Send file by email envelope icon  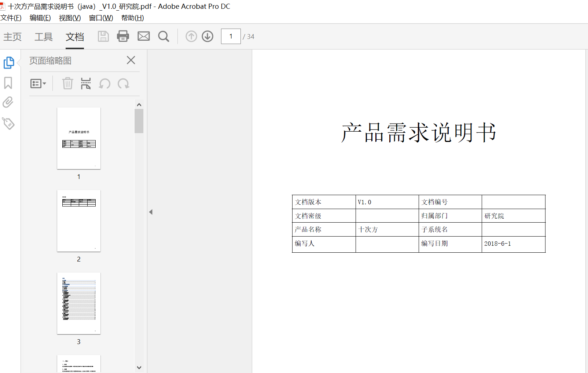(144, 36)
